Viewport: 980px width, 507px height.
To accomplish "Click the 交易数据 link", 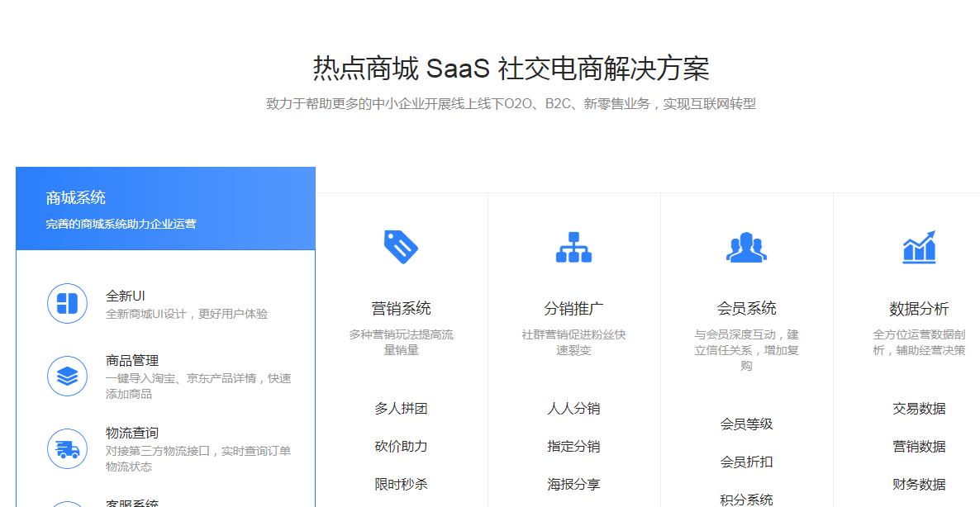I will (919, 409).
